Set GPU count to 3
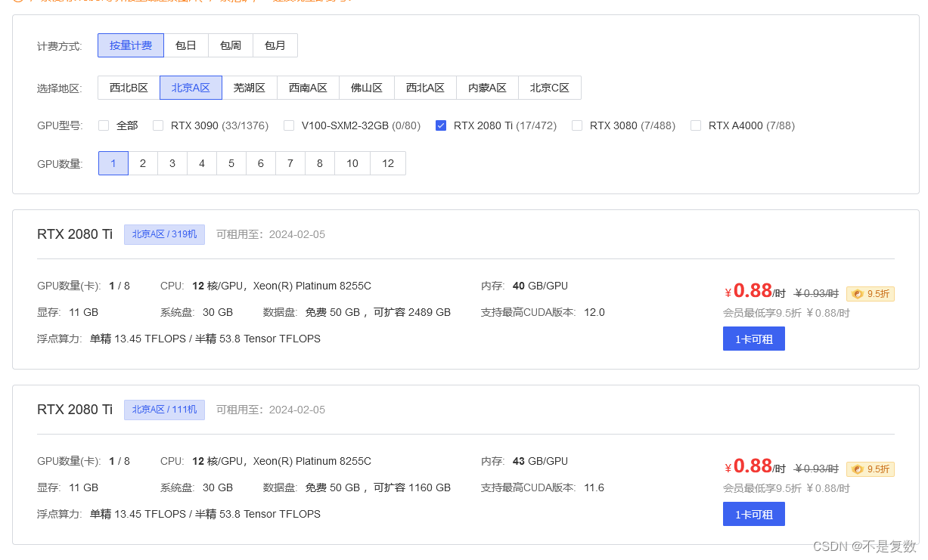The image size is (928, 560). click(x=172, y=163)
